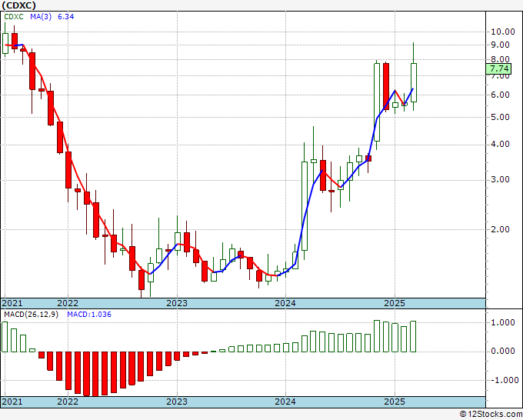Viewport: 523px width, 420px height.
Task: Click the 4.00 price axis label
Action: pos(500,145)
